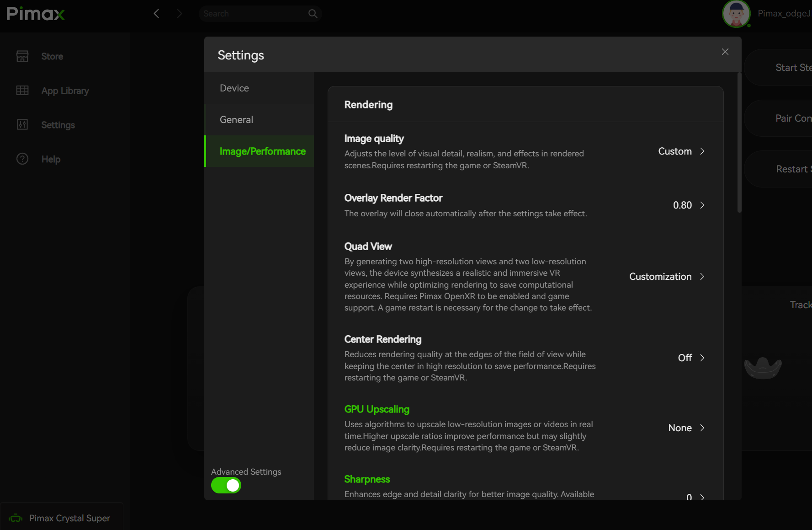Click the headset image in background window
Image resolution: width=812 pixels, height=530 pixels.
pyautogui.click(x=763, y=368)
